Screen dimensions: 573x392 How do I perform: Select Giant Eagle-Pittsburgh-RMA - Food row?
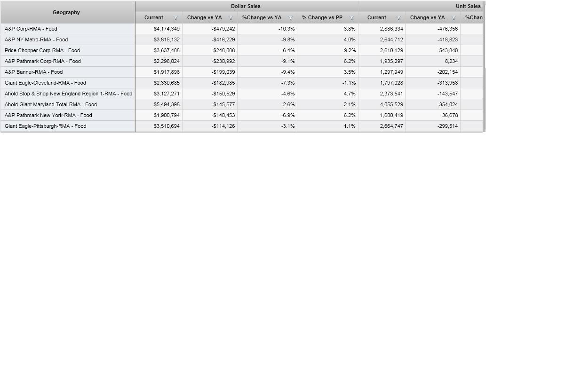click(46, 126)
